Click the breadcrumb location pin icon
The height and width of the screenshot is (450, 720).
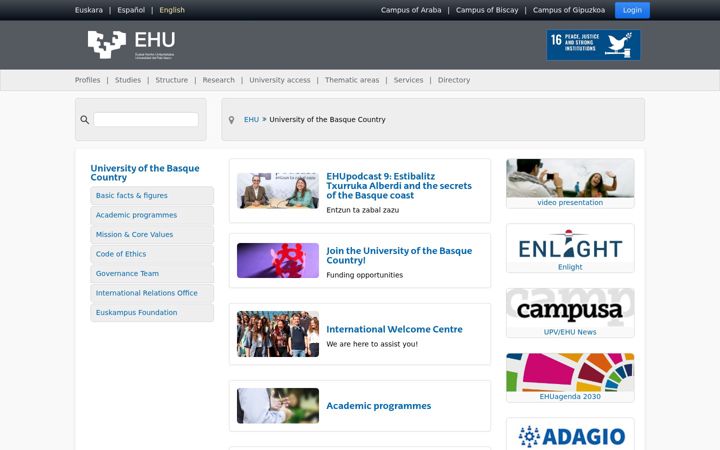coord(231,120)
